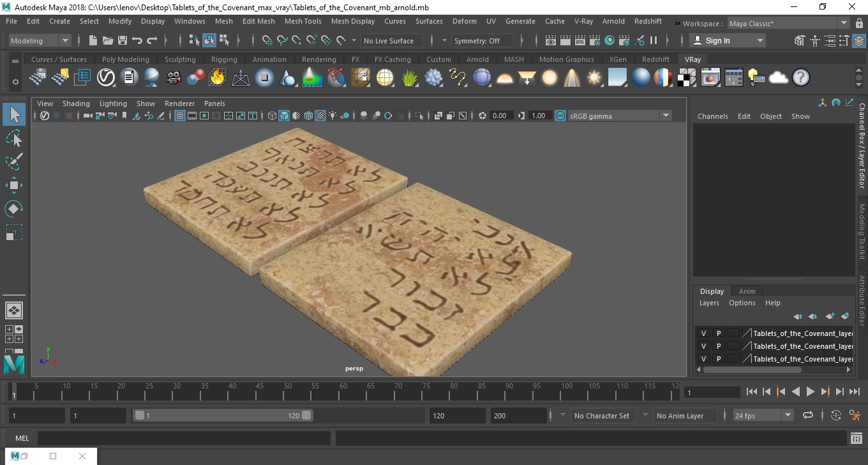Toggle smooth shade all in viewport
The image size is (868, 465).
[284, 116]
